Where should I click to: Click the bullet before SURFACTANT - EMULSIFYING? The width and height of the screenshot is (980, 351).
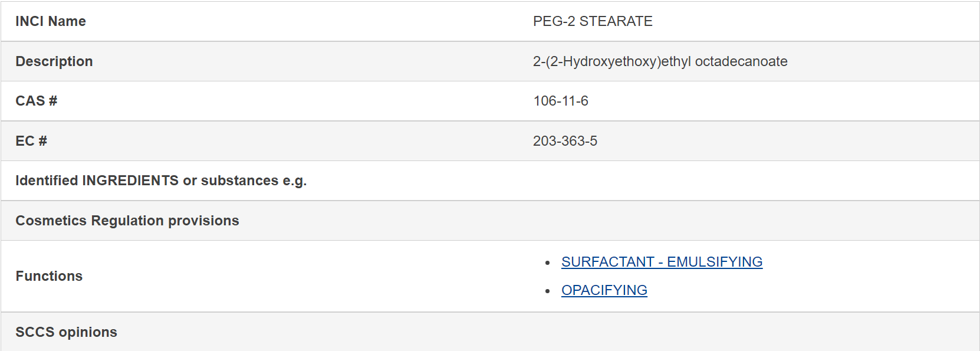548,263
